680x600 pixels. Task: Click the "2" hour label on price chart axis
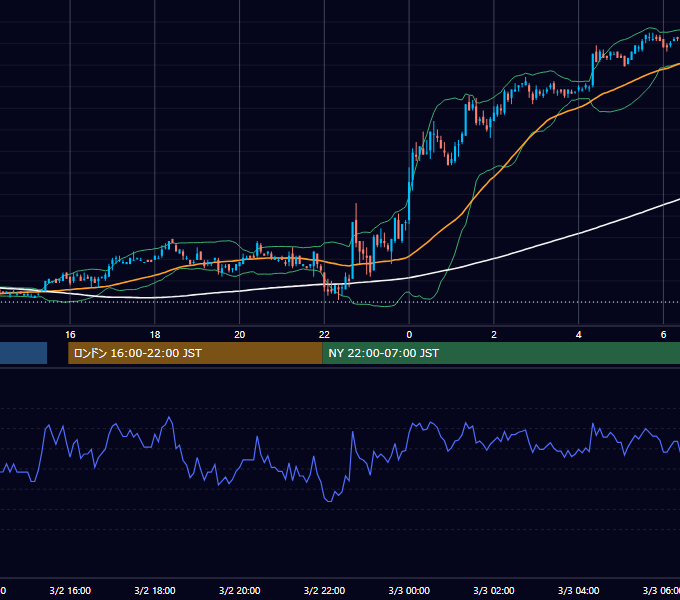(x=494, y=335)
